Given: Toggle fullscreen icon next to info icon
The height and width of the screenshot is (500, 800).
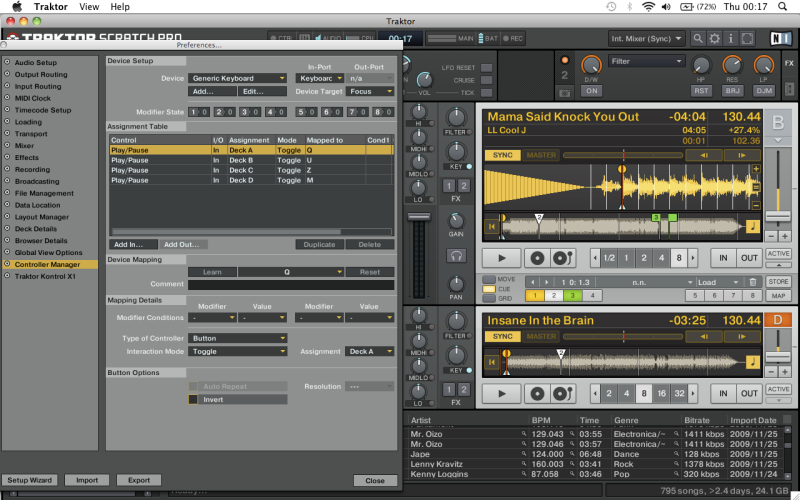Looking at the screenshot, I should (747, 38).
